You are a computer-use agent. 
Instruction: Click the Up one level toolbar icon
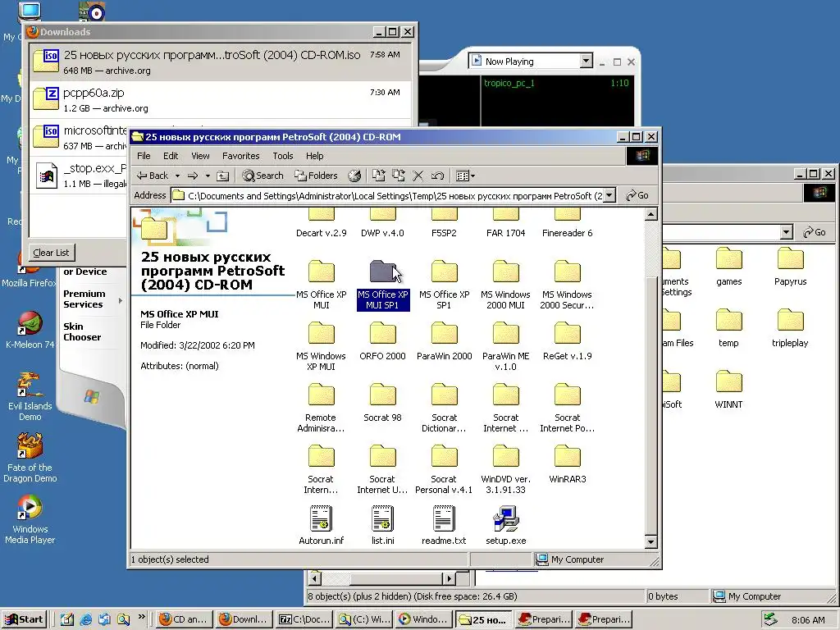[223, 176]
